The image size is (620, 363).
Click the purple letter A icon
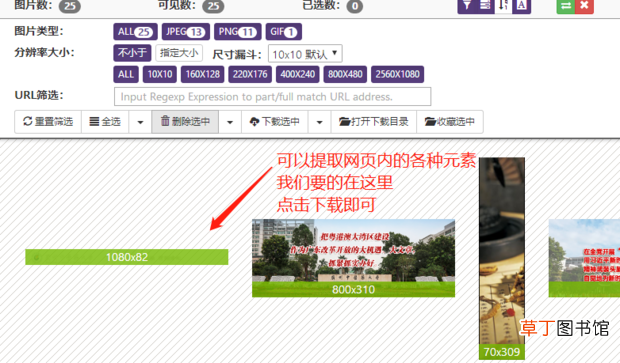click(522, 6)
